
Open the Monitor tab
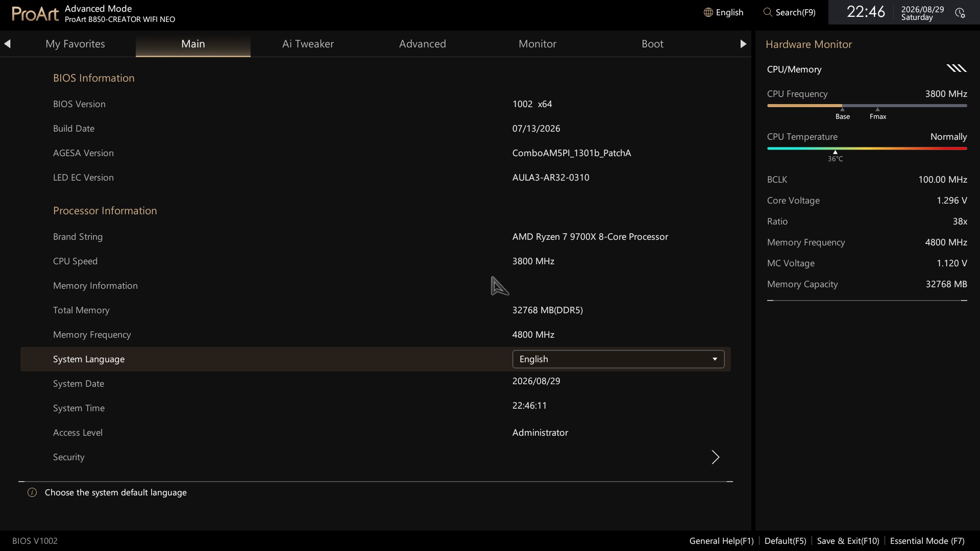click(x=537, y=44)
